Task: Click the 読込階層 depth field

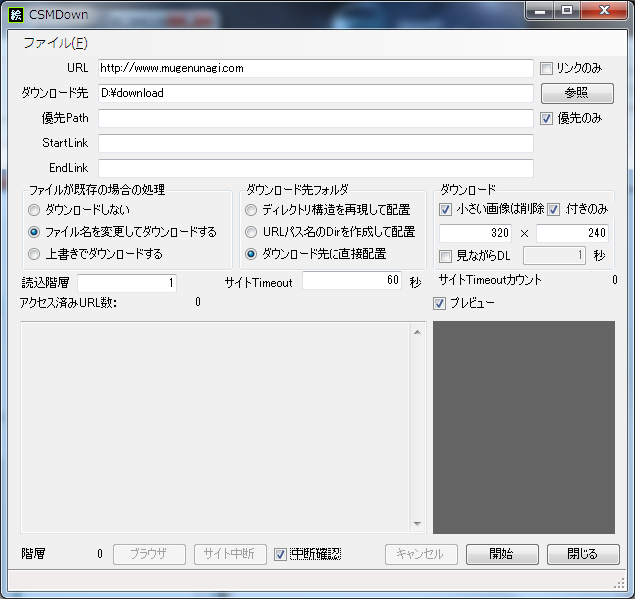Action: (127, 283)
